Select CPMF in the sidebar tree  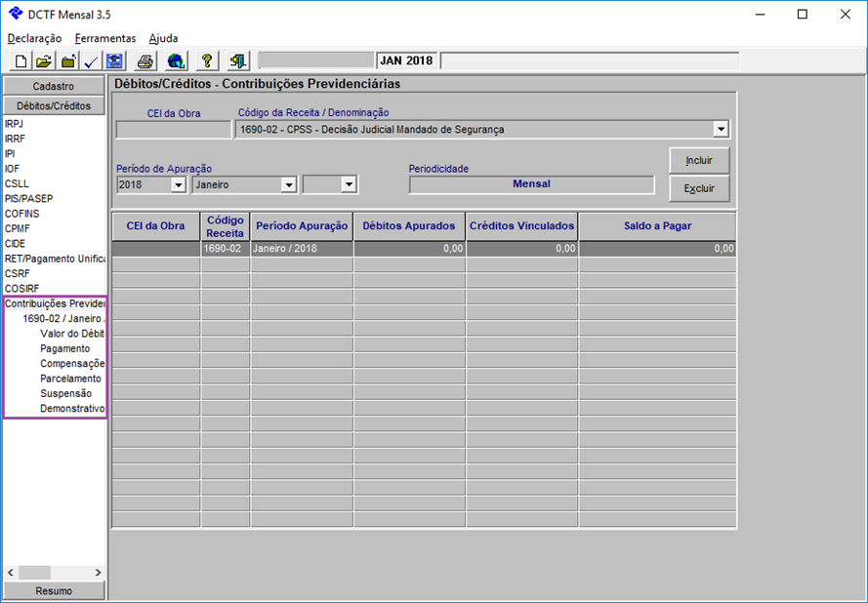pyautogui.click(x=18, y=228)
